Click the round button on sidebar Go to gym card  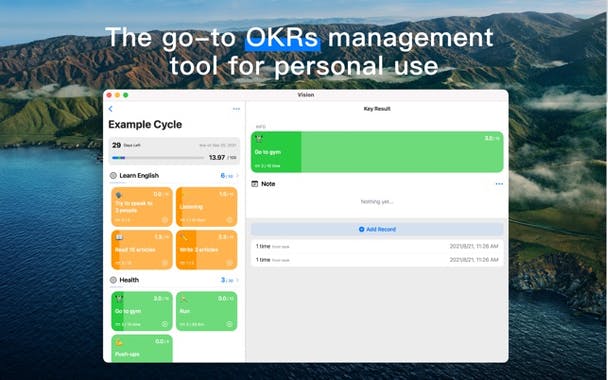(165, 324)
